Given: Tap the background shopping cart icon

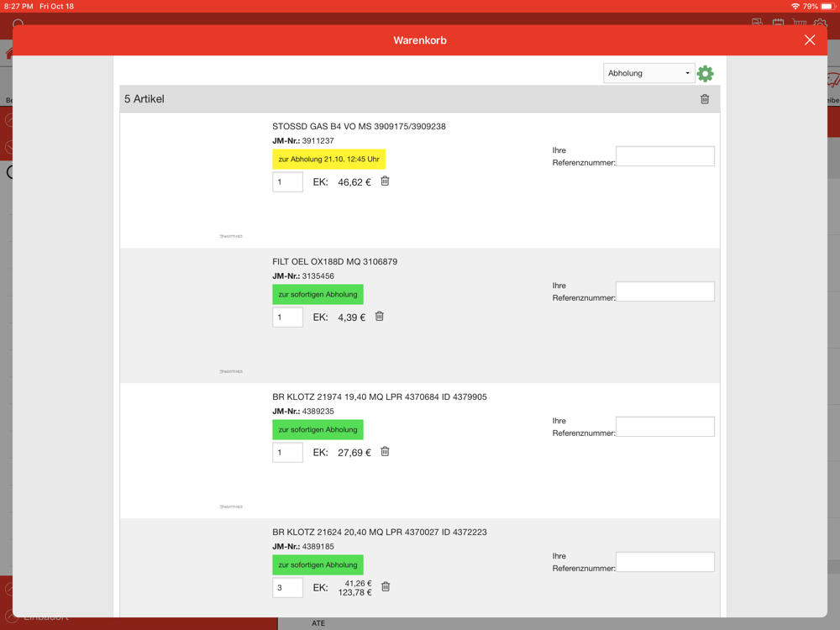Looking at the screenshot, I should click(x=800, y=23).
